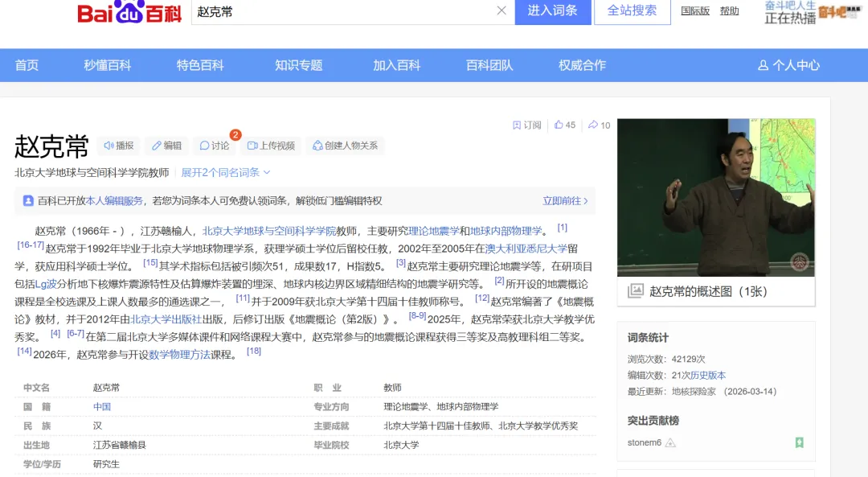Screen dimensions: 868x477
Task: Edit the entry with 编辑 pencil button
Action: click(166, 146)
